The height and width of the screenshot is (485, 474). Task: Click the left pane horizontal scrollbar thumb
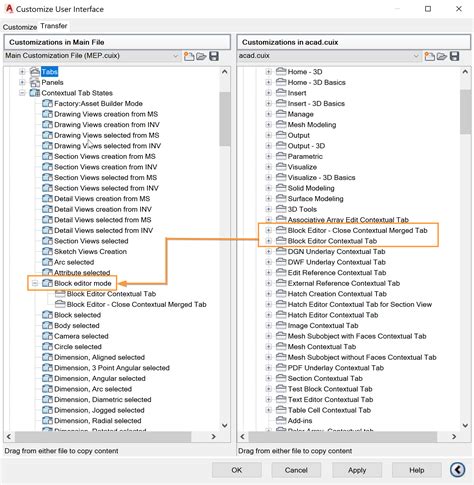pyautogui.click(x=103, y=436)
